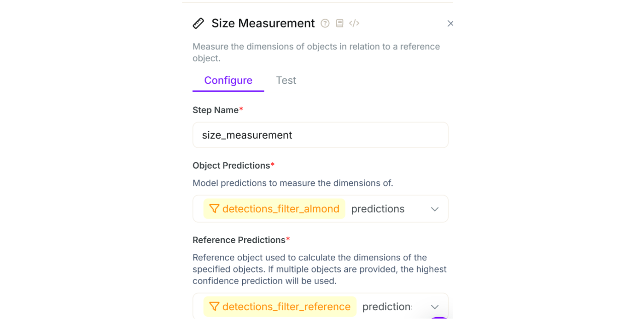The width and height of the screenshot is (644, 321).
Task: Show the code view icon
Action: 354,24
